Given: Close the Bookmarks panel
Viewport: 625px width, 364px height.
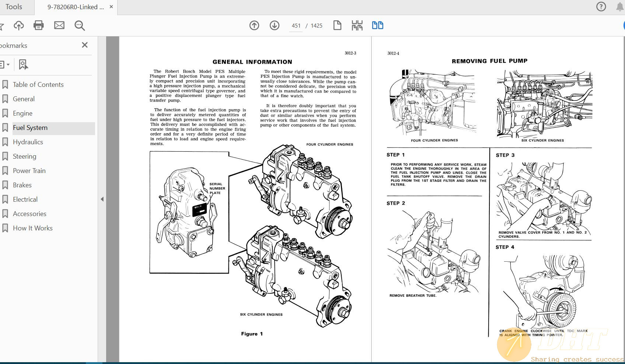Looking at the screenshot, I should (x=85, y=45).
